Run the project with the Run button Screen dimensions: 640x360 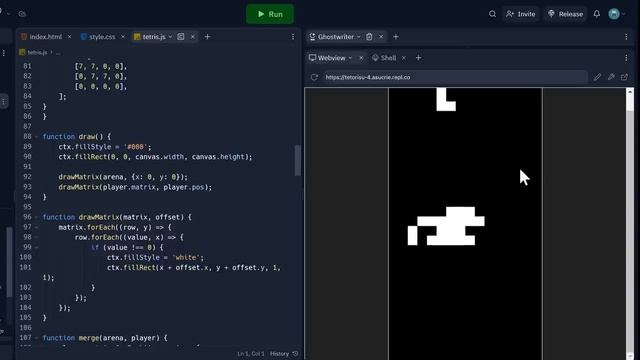[270, 14]
